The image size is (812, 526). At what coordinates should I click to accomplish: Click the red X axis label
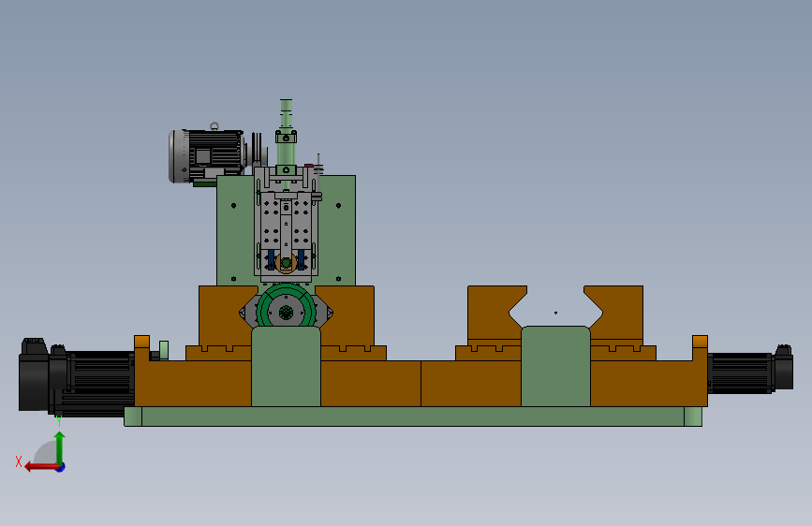(x=19, y=461)
